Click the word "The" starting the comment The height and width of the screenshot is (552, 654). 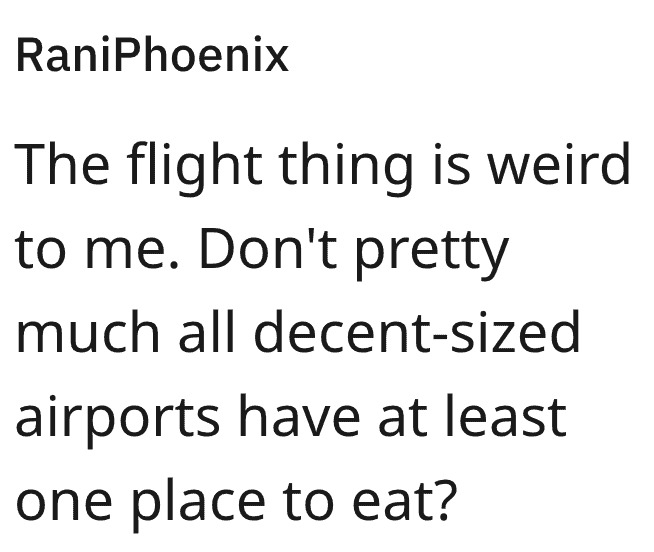pyautogui.click(x=61, y=165)
